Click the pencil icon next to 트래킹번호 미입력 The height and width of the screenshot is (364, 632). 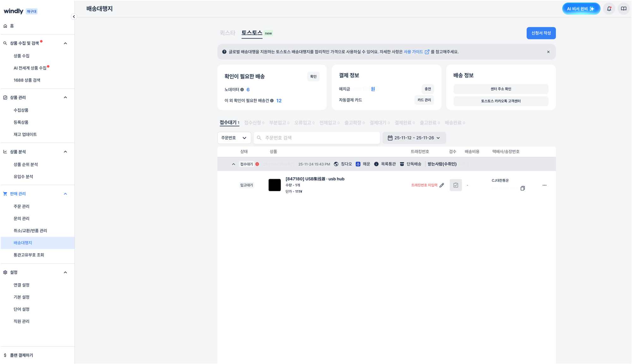coord(441,185)
